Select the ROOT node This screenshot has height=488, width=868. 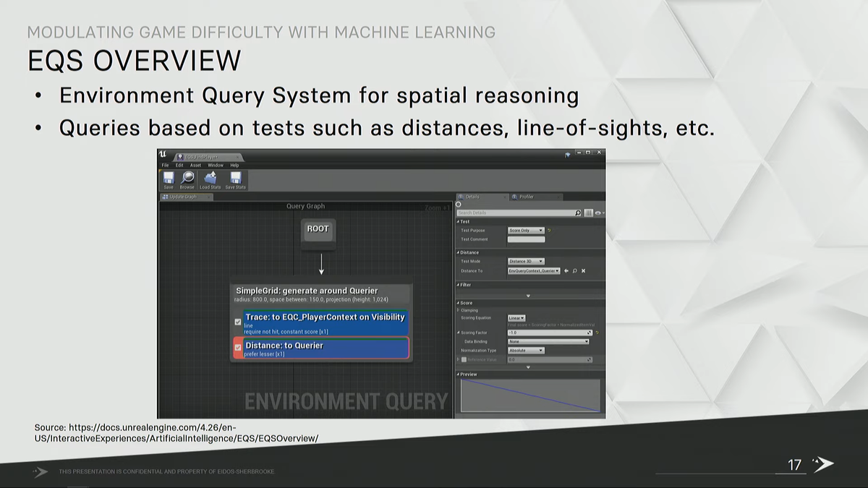click(318, 229)
